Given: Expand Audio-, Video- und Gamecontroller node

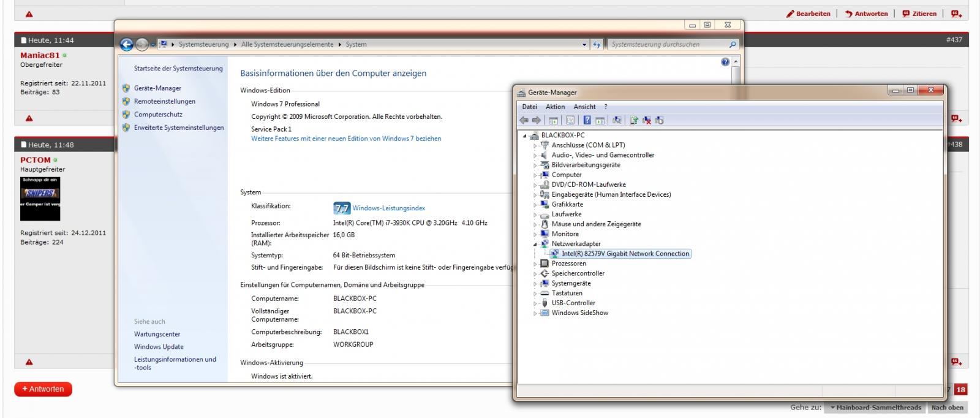Looking at the screenshot, I should pyautogui.click(x=535, y=156).
